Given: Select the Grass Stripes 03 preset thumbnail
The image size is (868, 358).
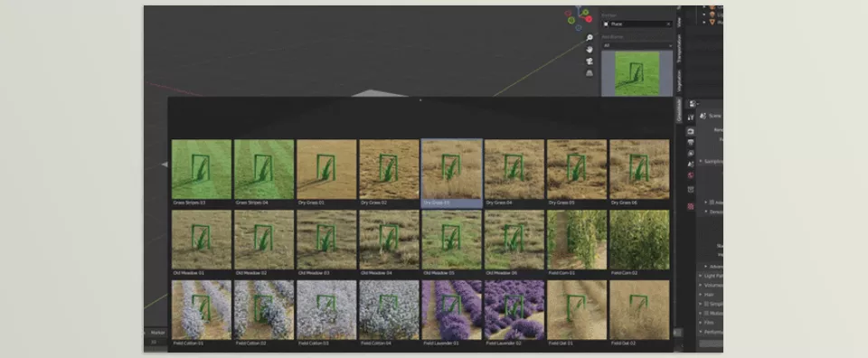Looking at the screenshot, I should [x=202, y=169].
